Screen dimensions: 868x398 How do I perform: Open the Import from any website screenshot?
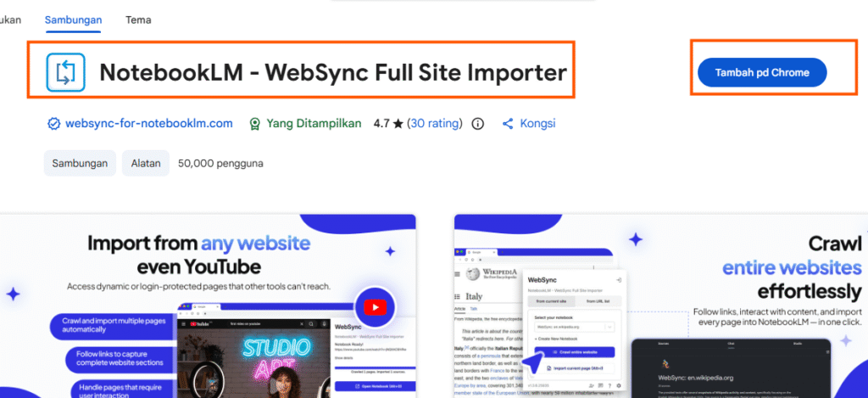209,306
